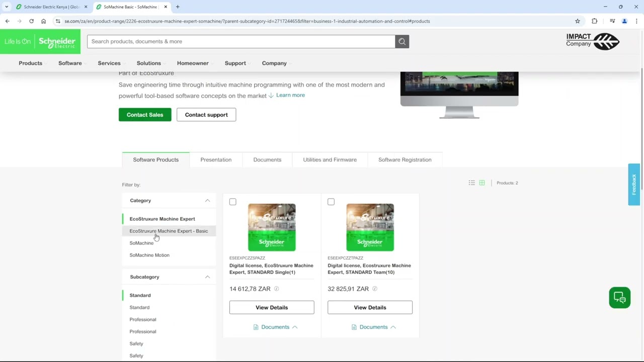
Task: Switch to the Documents tab
Action: [x=267, y=159]
